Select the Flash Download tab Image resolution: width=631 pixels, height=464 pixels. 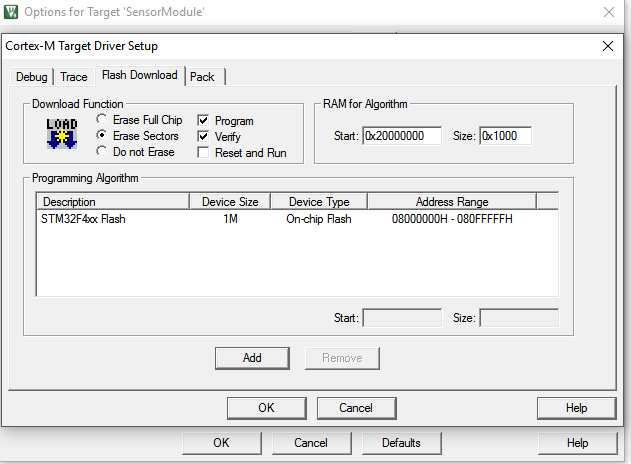(x=140, y=75)
